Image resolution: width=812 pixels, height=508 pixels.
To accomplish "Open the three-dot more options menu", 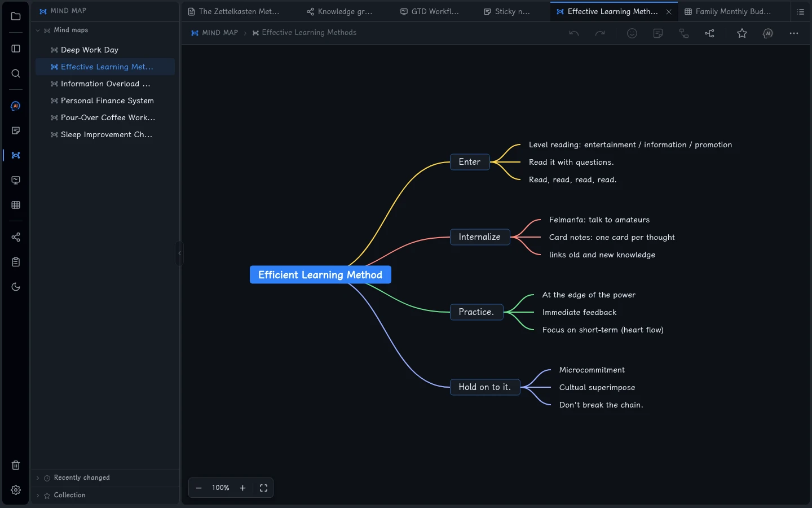I will 794,33.
